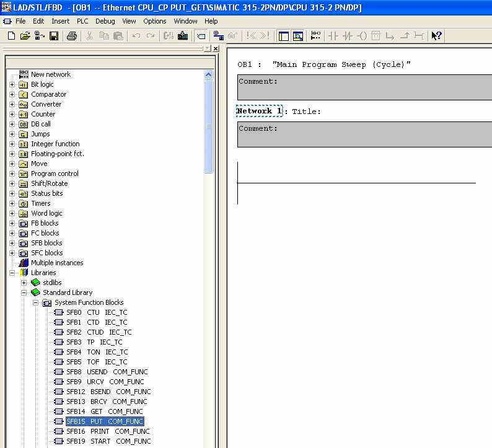The image size is (492, 448).
Task: Collapse the Libraries node
Action: tap(12, 273)
